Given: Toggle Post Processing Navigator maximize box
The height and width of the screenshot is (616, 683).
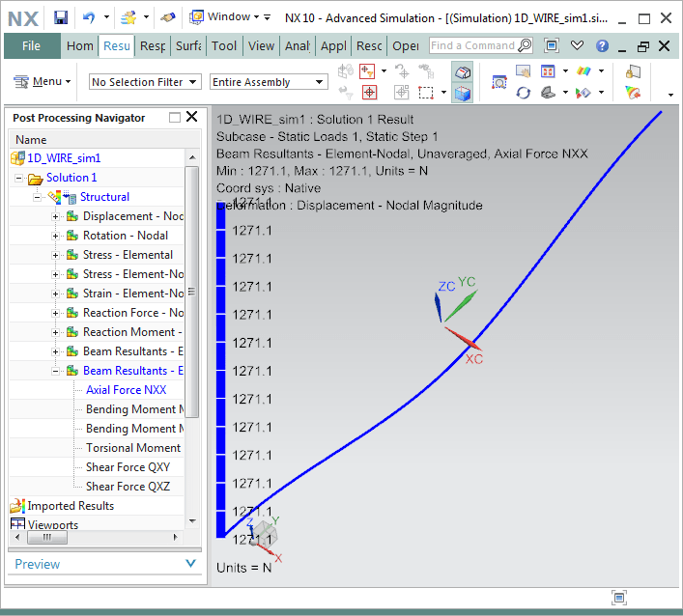Looking at the screenshot, I should tap(175, 117).
